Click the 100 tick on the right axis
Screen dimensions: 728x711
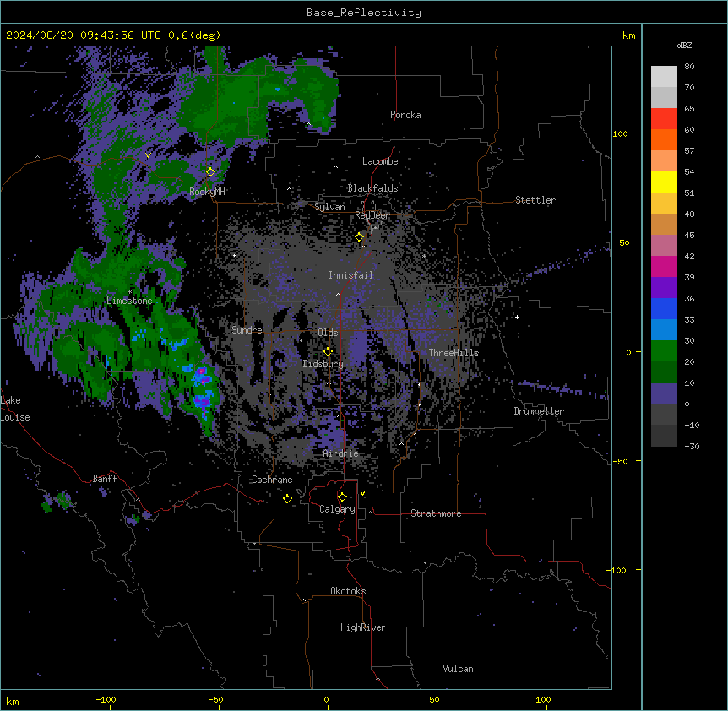[x=620, y=133]
